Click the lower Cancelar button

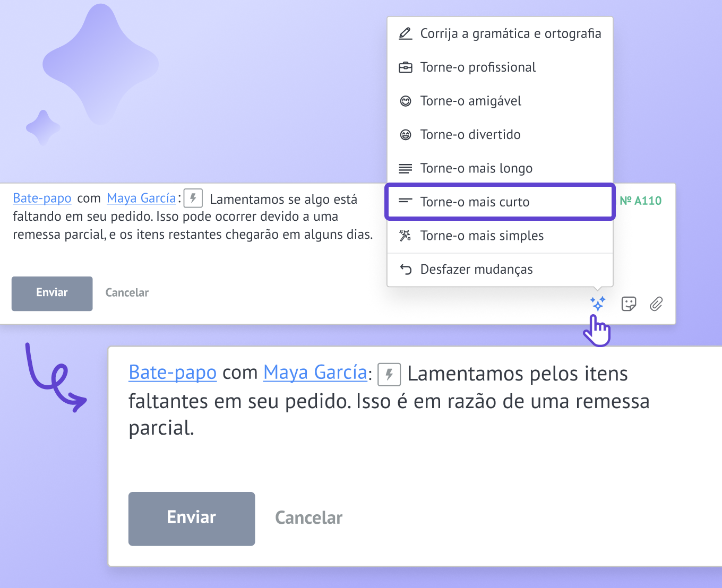[x=309, y=518]
